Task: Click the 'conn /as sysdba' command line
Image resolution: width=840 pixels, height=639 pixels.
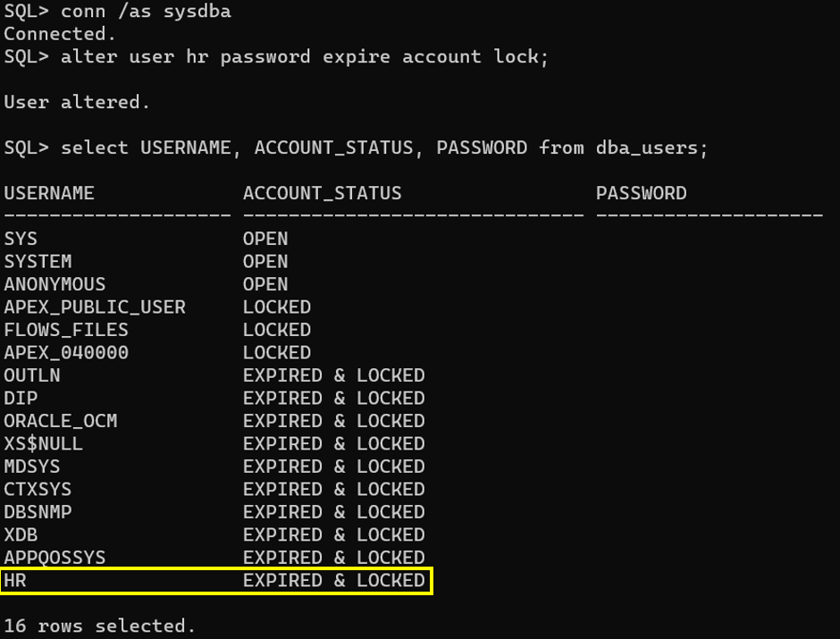Action: [x=117, y=12]
